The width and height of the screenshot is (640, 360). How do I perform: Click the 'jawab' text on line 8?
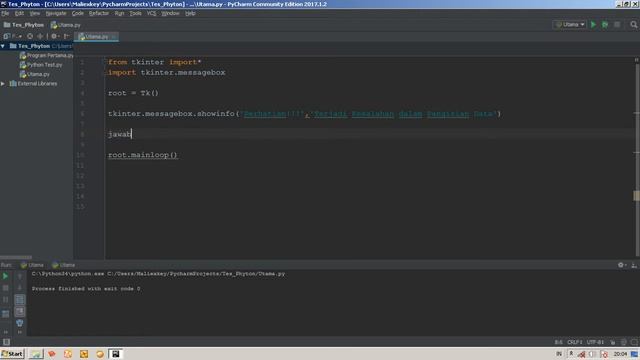tap(120, 134)
